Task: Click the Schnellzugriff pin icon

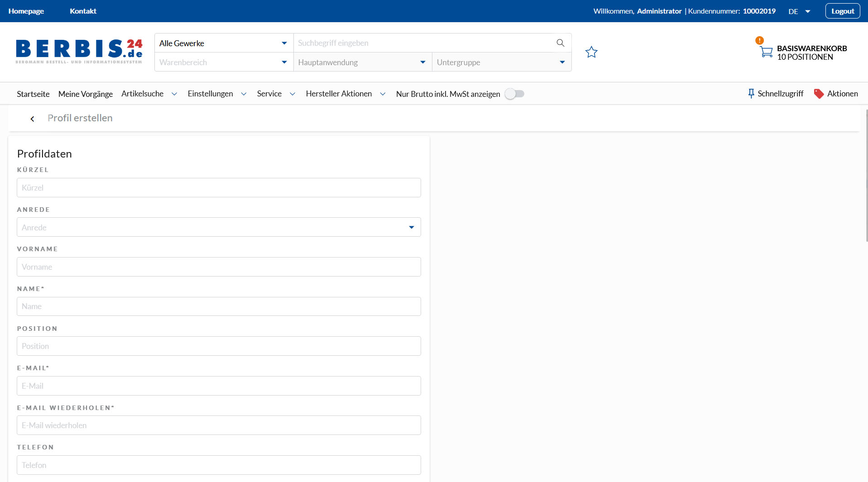Action: (751, 94)
